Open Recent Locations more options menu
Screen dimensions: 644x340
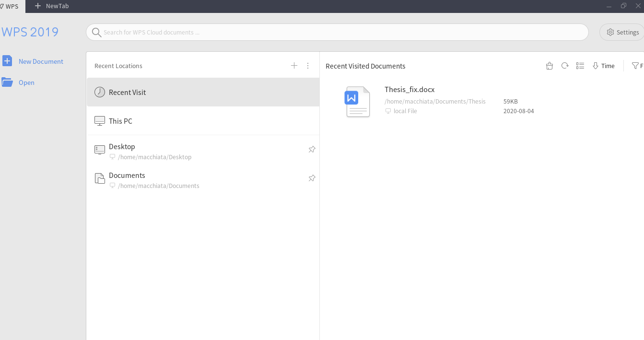click(308, 66)
